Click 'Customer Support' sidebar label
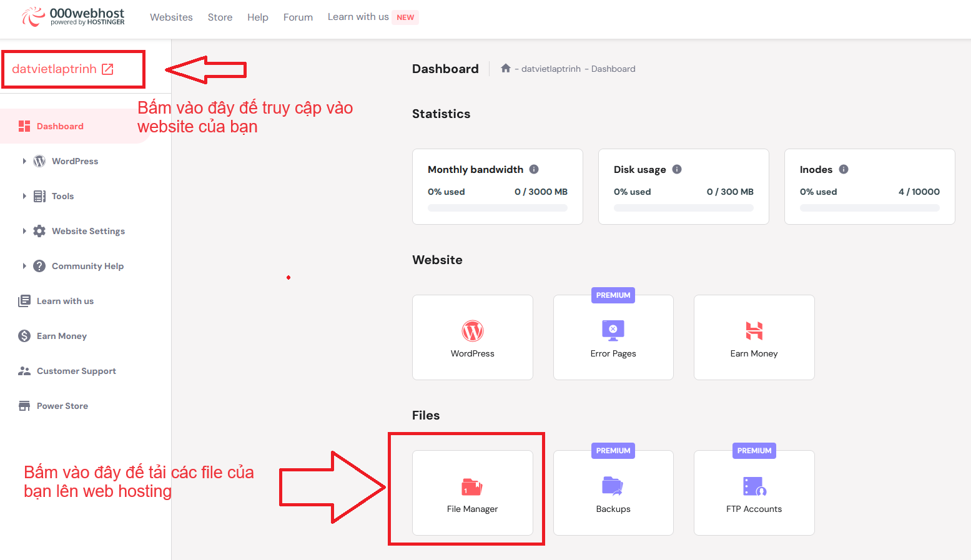Image resolution: width=971 pixels, height=560 pixels. coord(76,371)
